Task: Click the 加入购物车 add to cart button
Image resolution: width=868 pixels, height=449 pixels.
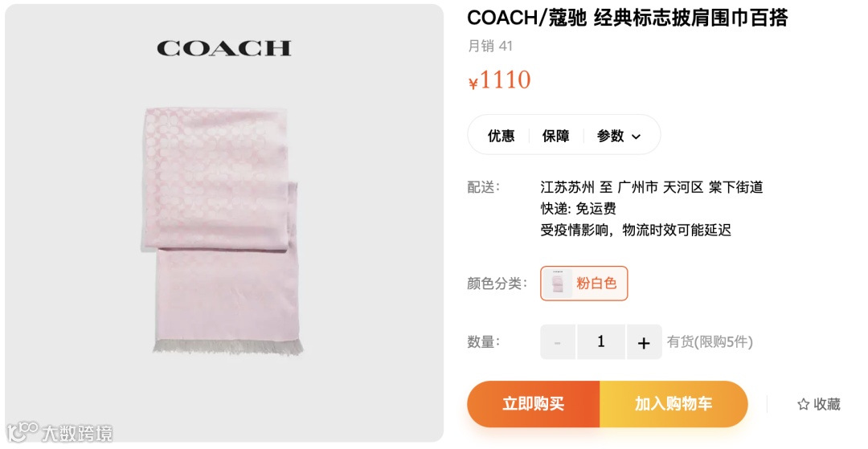Action: click(x=674, y=404)
